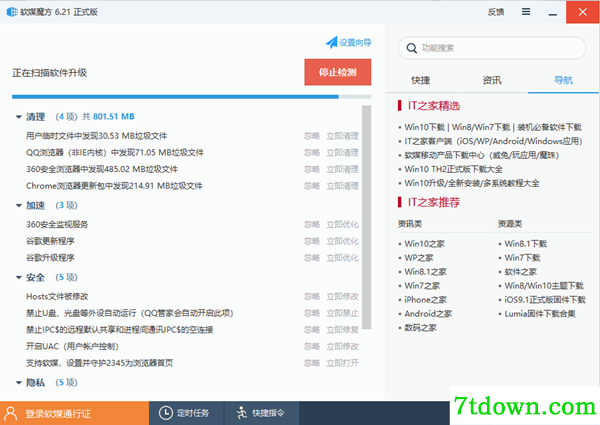Ignore Chrome浏览器更新包 junk item
The height and width of the screenshot is (425, 600).
(x=311, y=186)
